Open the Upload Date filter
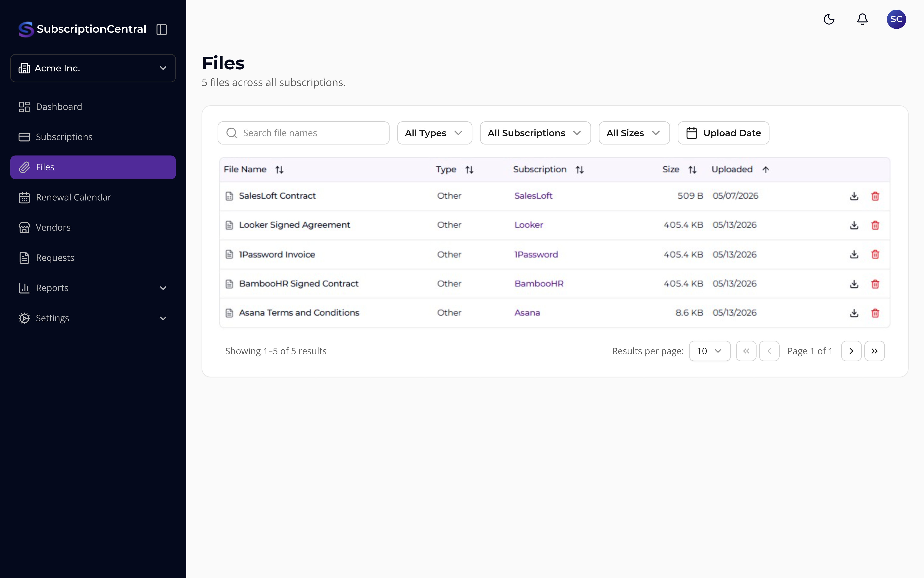924x578 pixels. 723,133
